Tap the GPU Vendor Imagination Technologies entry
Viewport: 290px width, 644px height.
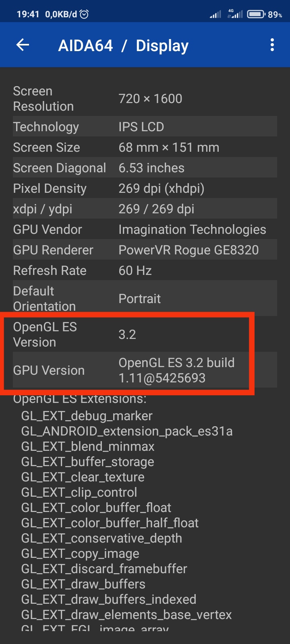tap(192, 229)
